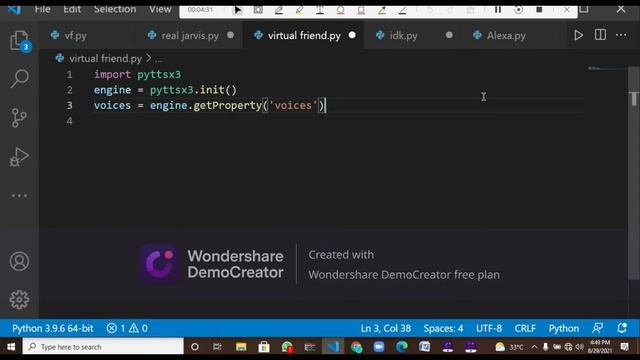Viewport: 640px width, 360px height.
Task: Open Task View on the taskbar
Action: tap(217, 347)
